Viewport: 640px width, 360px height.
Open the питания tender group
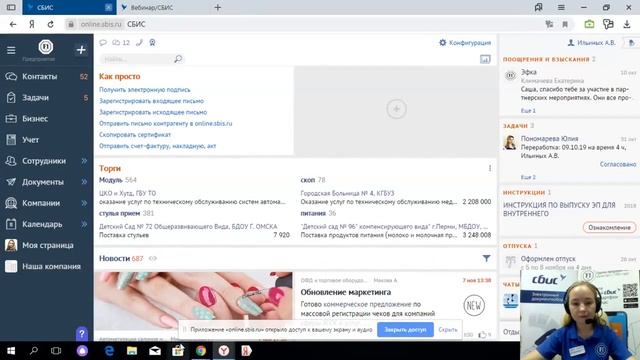pos(313,213)
